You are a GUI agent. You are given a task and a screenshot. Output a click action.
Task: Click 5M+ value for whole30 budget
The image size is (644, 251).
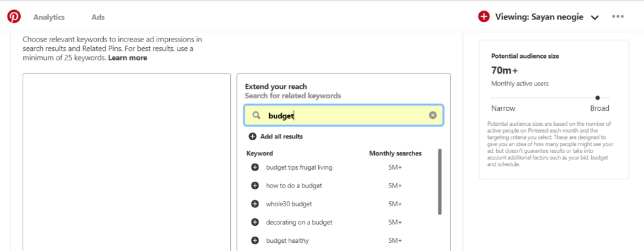[395, 204]
